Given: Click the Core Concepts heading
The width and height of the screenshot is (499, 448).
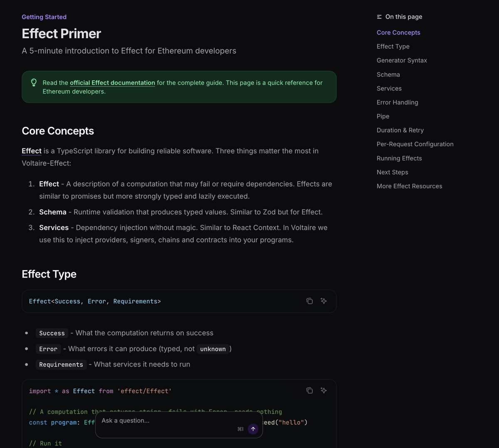Looking at the screenshot, I should click(x=58, y=131).
